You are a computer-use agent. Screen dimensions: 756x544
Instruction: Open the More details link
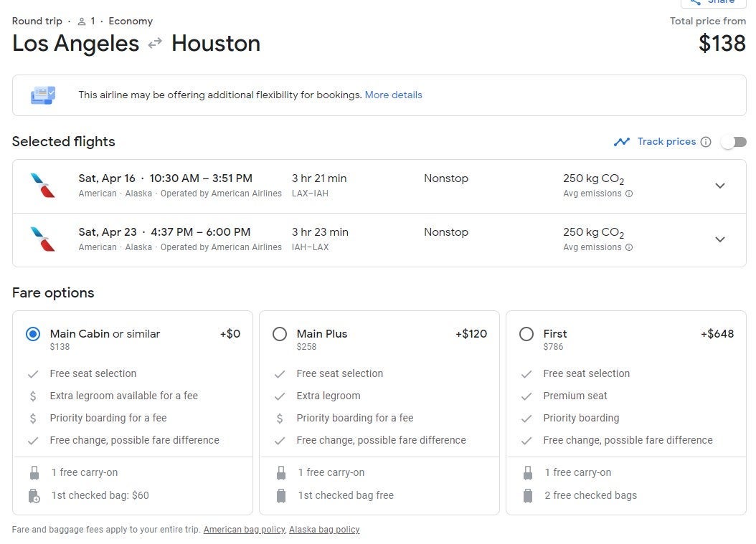tap(393, 95)
